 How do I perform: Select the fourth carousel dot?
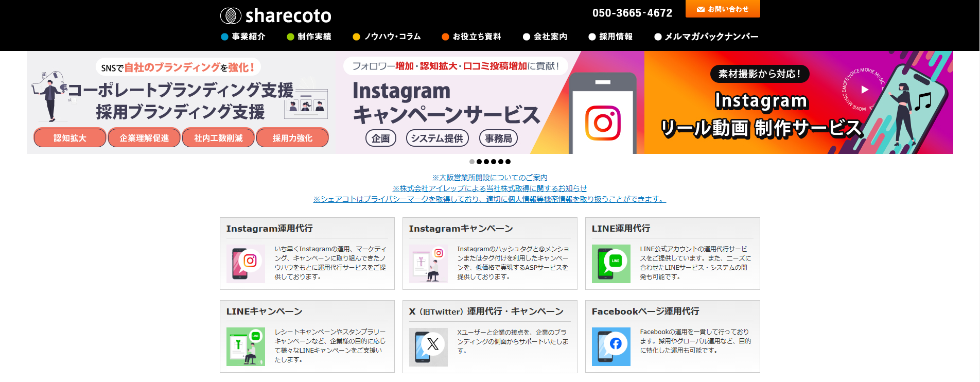(x=494, y=162)
